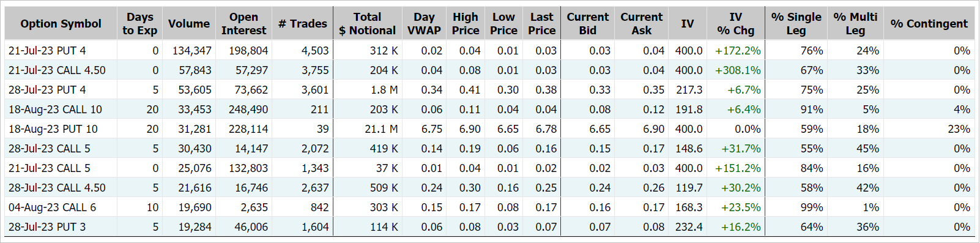Select the 21.1 M notional cell
Viewport: 980px width, 243px height.
[381, 129]
